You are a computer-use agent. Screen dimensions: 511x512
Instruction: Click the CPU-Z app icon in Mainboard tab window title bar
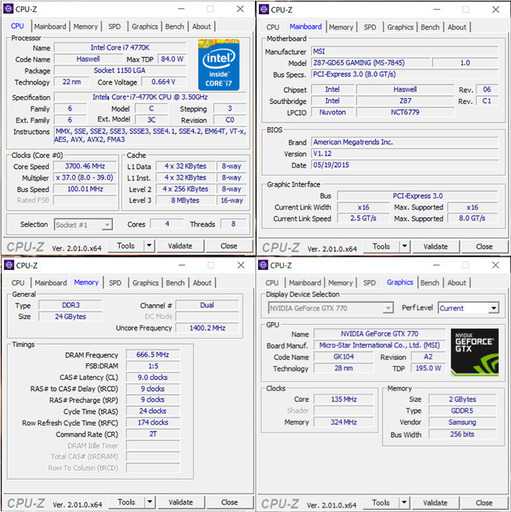264,9
